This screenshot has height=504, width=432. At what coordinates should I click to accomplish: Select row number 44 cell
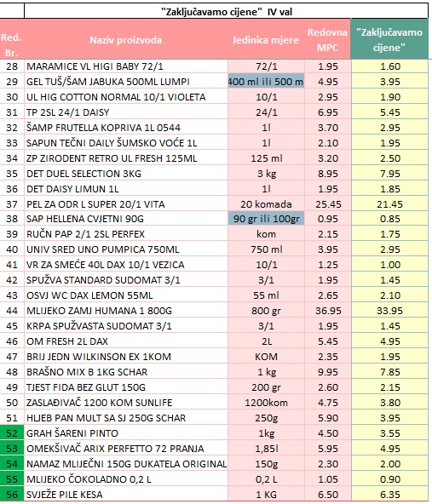tap(12, 311)
